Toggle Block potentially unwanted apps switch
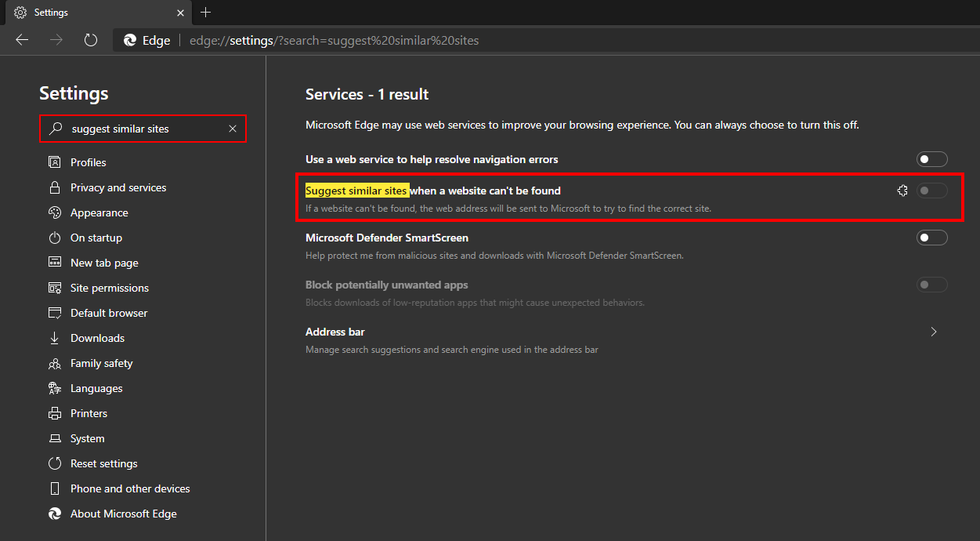 pos(932,285)
